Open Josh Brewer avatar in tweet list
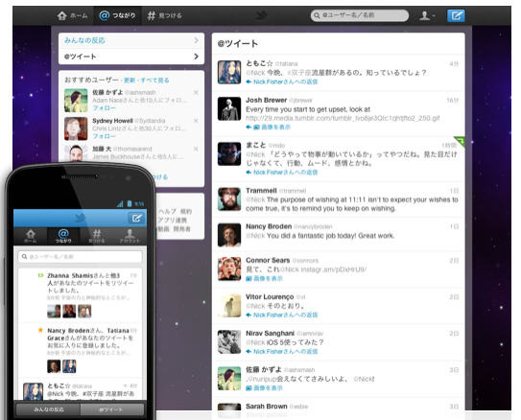The width and height of the screenshot is (521, 420). point(229,108)
